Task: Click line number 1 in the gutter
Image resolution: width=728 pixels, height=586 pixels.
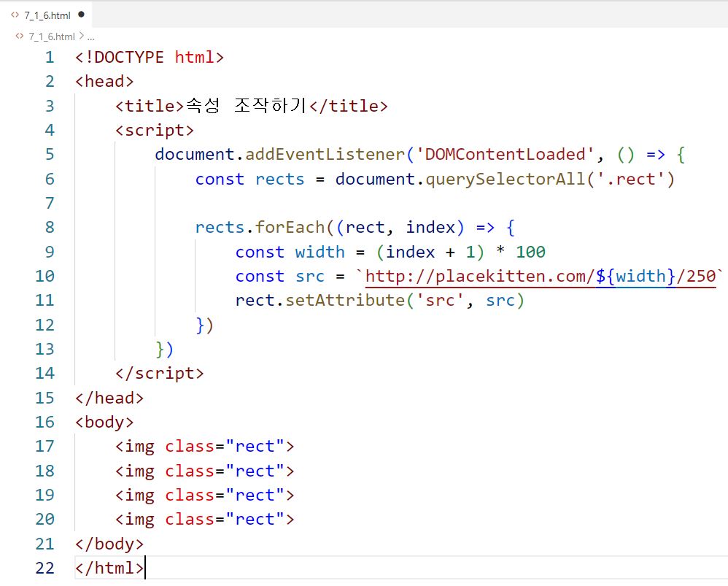Action: tap(49, 58)
